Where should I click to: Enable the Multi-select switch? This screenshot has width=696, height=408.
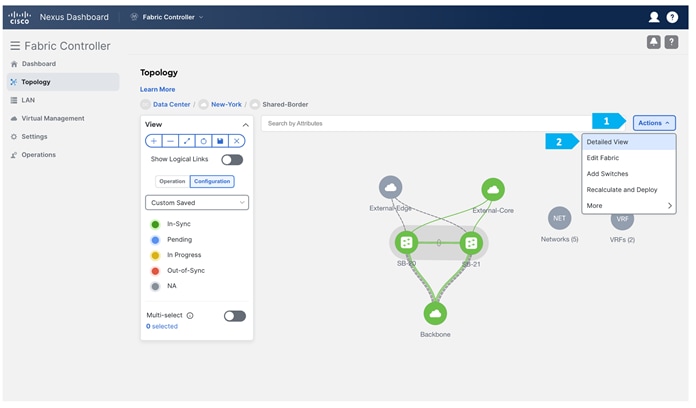(235, 316)
